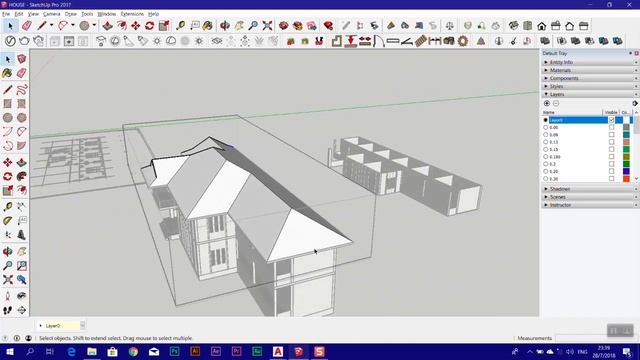Click the Delete Layer minus button
Viewport: 640px width, 360px height.
click(x=556, y=103)
